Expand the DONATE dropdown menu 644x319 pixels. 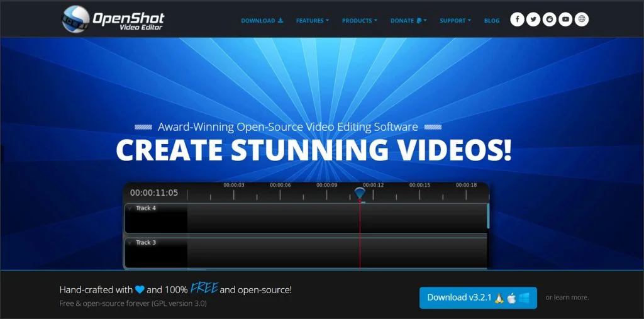pyautogui.click(x=409, y=21)
